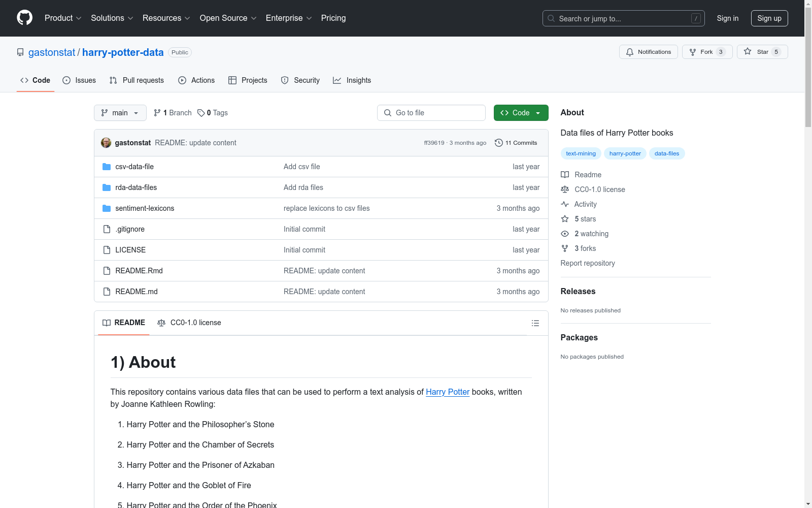The height and width of the screenshot is (508, 812).
Task: Fork this repository
Action: coord(707,52)
